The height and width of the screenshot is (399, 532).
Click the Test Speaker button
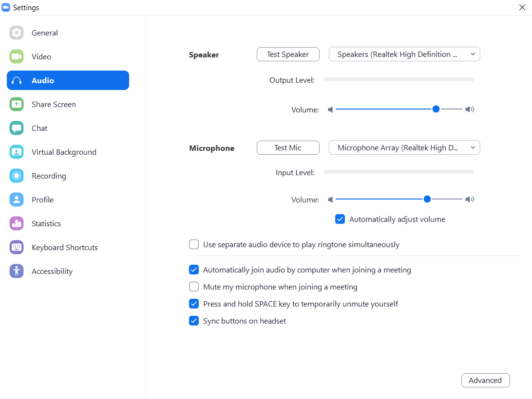(288, 54)
